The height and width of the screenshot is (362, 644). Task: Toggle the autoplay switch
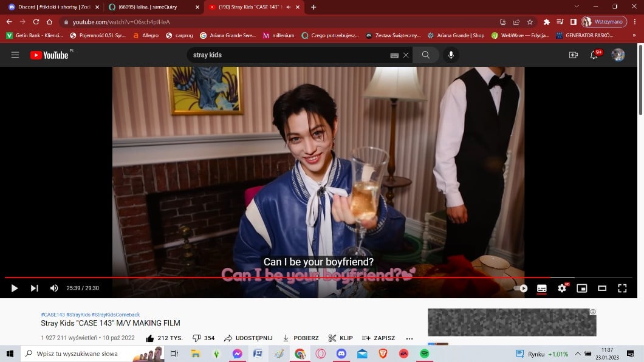point(521,288)
